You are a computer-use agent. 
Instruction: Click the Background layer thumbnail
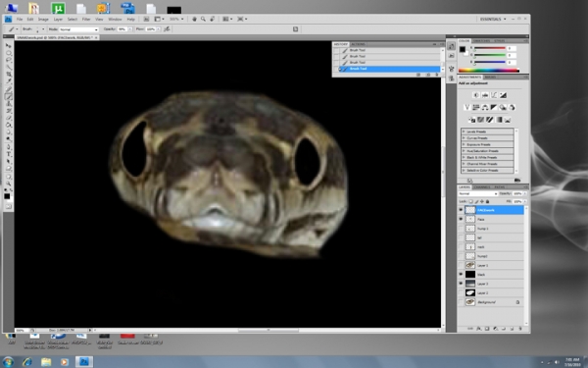click(470, 302)
